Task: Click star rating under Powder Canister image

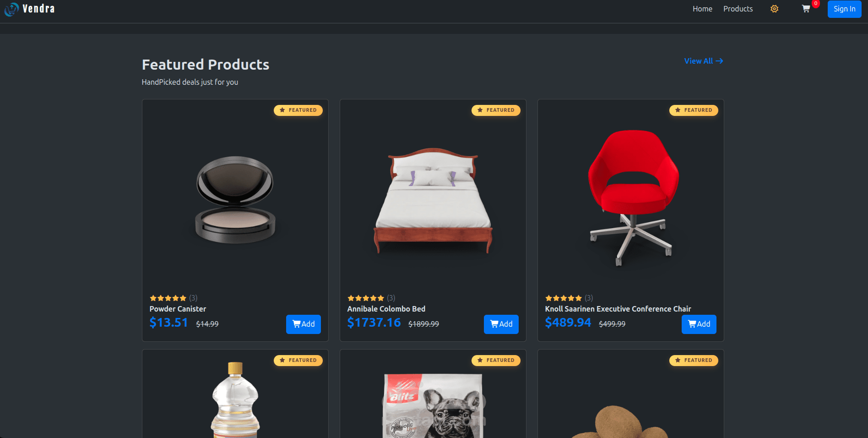Action: click(168, 298)
